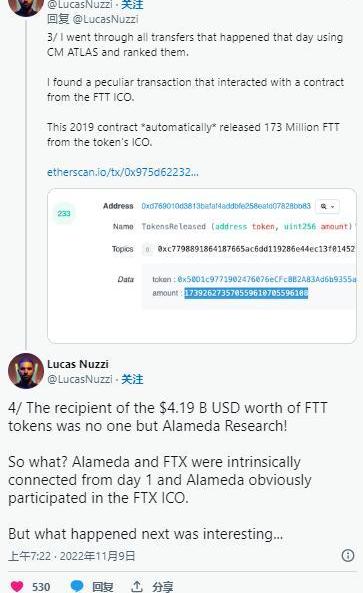Click the contract address 0xd769010d link
Viewport: 363px width, 593px height.
tap(226, 206)
